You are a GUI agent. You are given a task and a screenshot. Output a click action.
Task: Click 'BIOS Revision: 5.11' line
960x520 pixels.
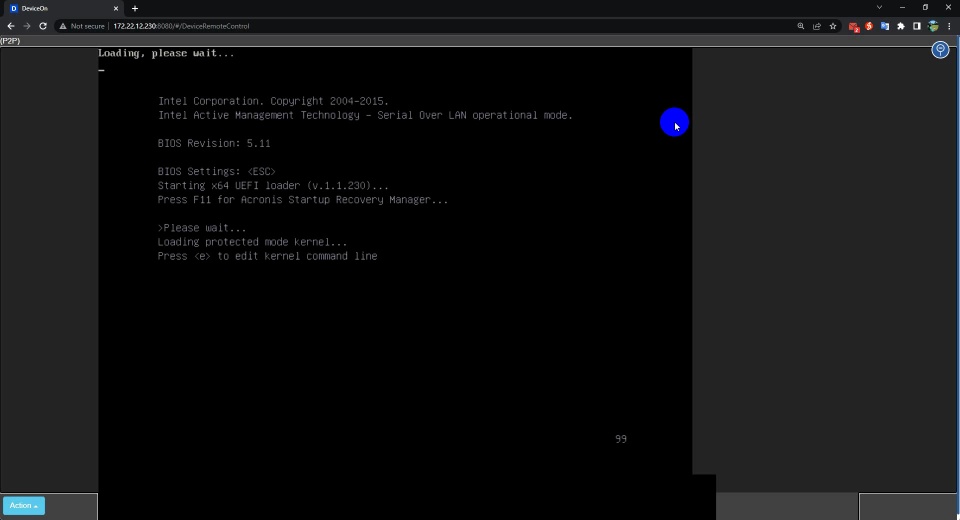click(x=214, y=143)
